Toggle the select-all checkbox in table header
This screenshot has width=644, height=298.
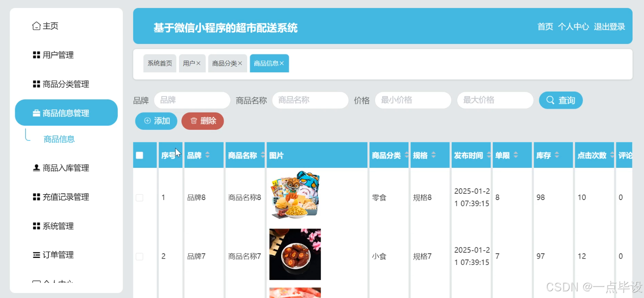140,155
